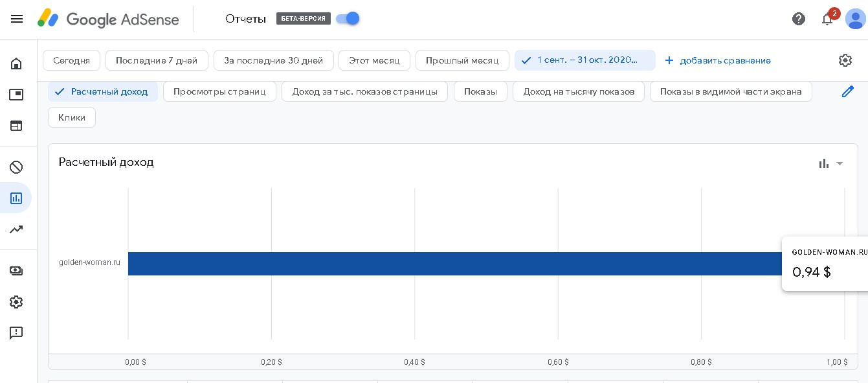Open the chart type dropdown
868x383 pixels.
pos(831,163)
